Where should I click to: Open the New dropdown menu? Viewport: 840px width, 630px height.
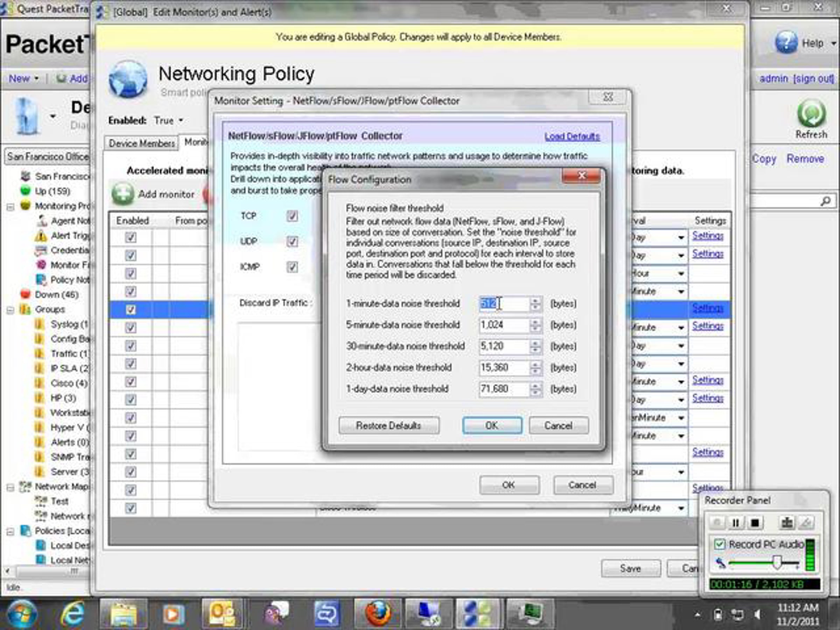pyautogui.click(x=23, y=79)
